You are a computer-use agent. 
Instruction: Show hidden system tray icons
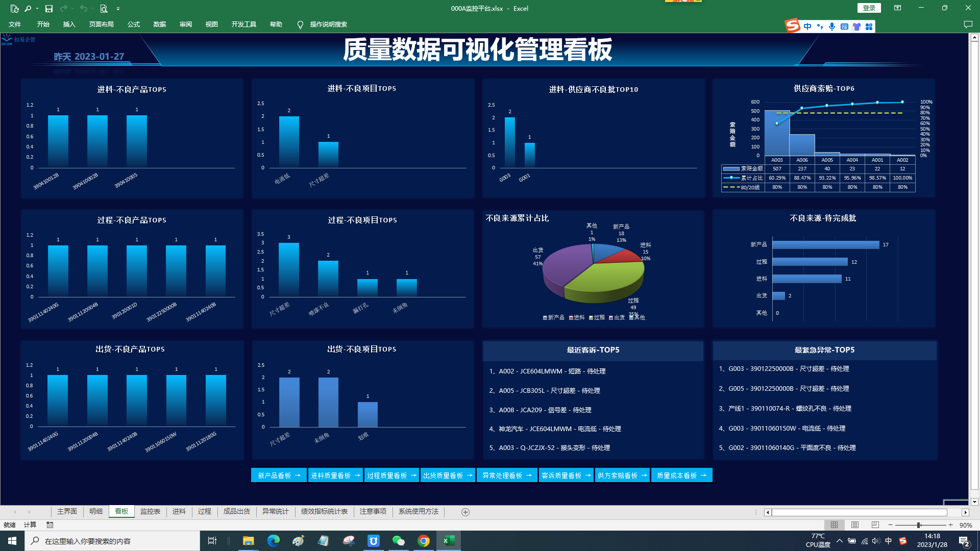click(839, 541)
